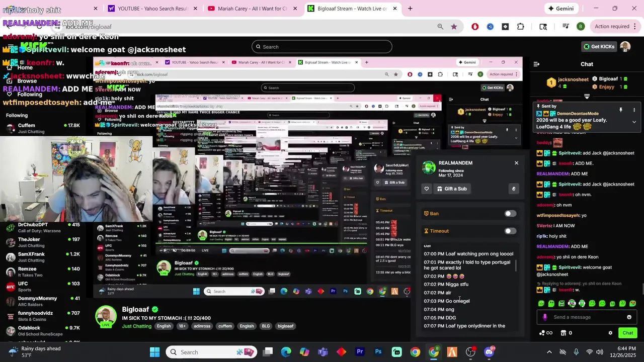
Task: Show hidden system tray icons chevron
Action: click(549, 352)
